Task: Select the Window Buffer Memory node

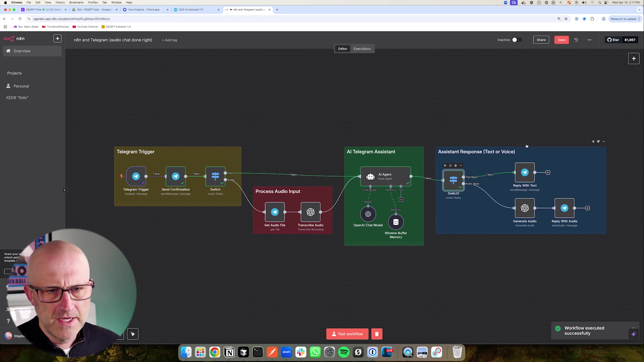Action: point(396,222)
